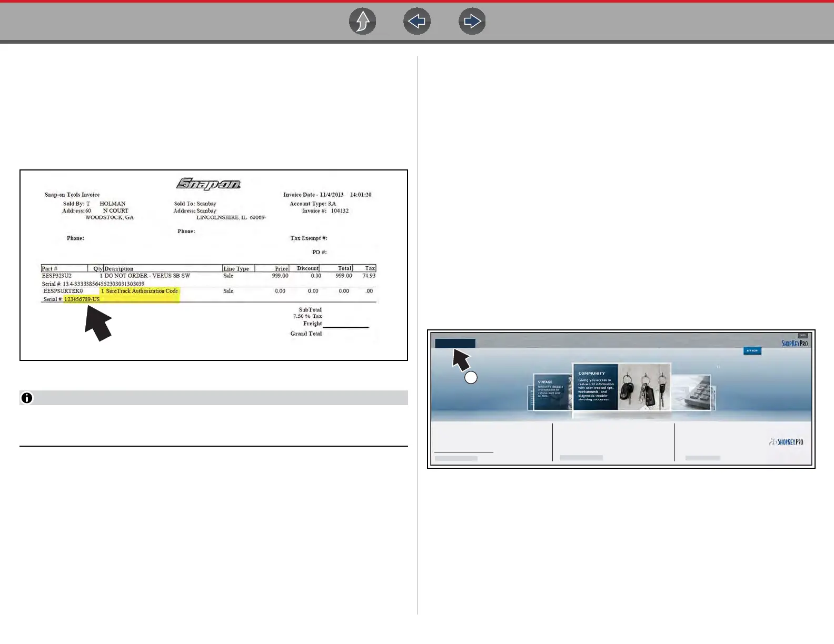Click DO NOT ORDER - VERUS SB SW description
This screenshot has height=644, width=834.
(147, 276)
